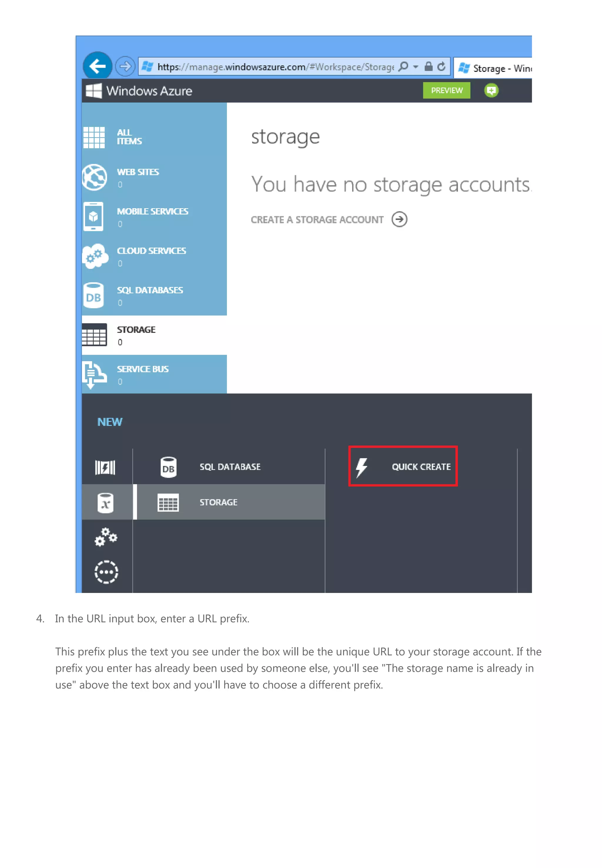This screenshot has height=868, width=602.
Task: Open SERVICE BUS in sidebar
Action: (x=154, y=374)
